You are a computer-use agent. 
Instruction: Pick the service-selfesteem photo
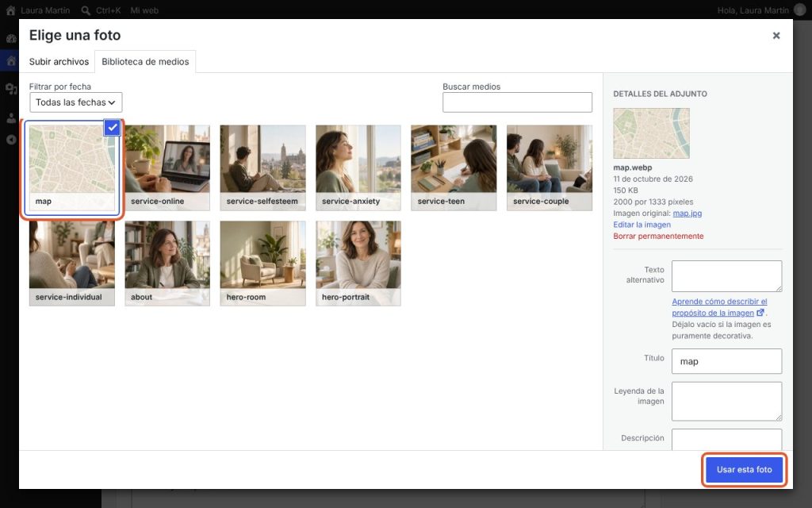pos(262,168)
